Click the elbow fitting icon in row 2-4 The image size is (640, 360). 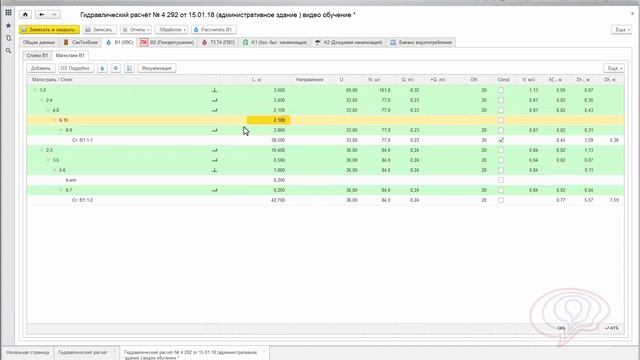(x=215, y=100)
